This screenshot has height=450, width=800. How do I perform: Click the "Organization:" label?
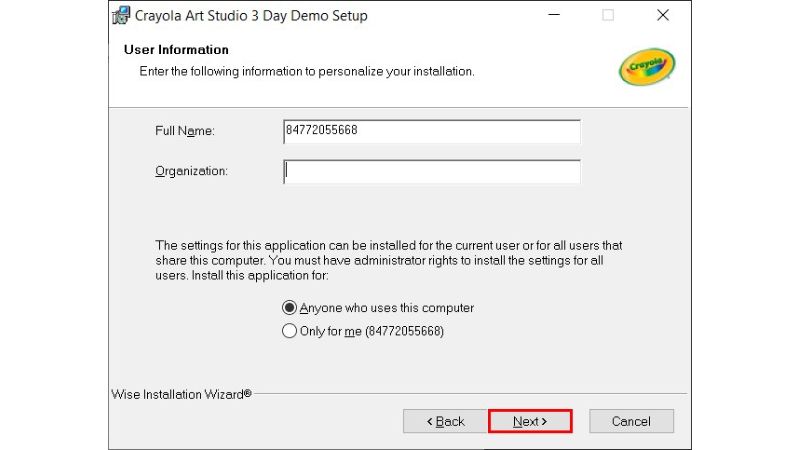[191, 171]
